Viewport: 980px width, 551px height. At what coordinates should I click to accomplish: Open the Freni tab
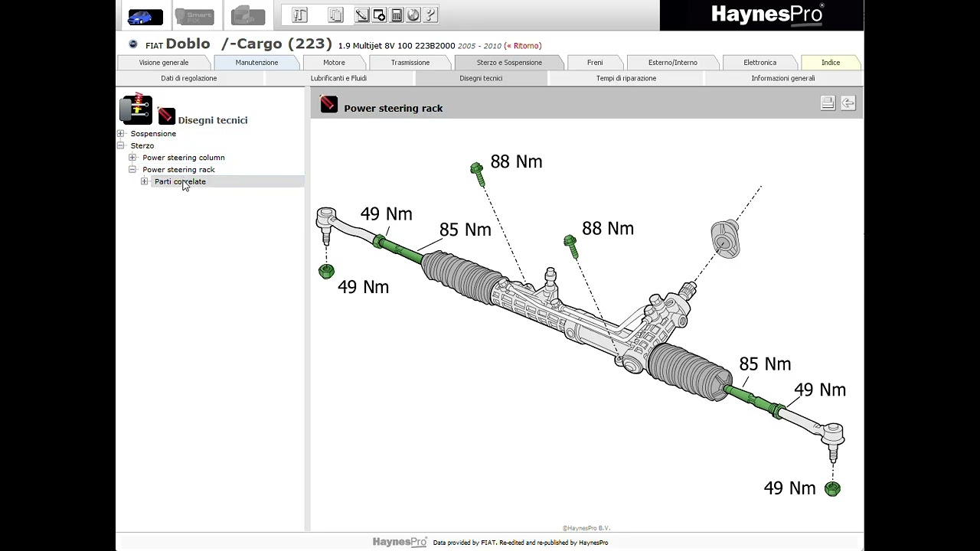pyautogui.click(x=595, y=63)
